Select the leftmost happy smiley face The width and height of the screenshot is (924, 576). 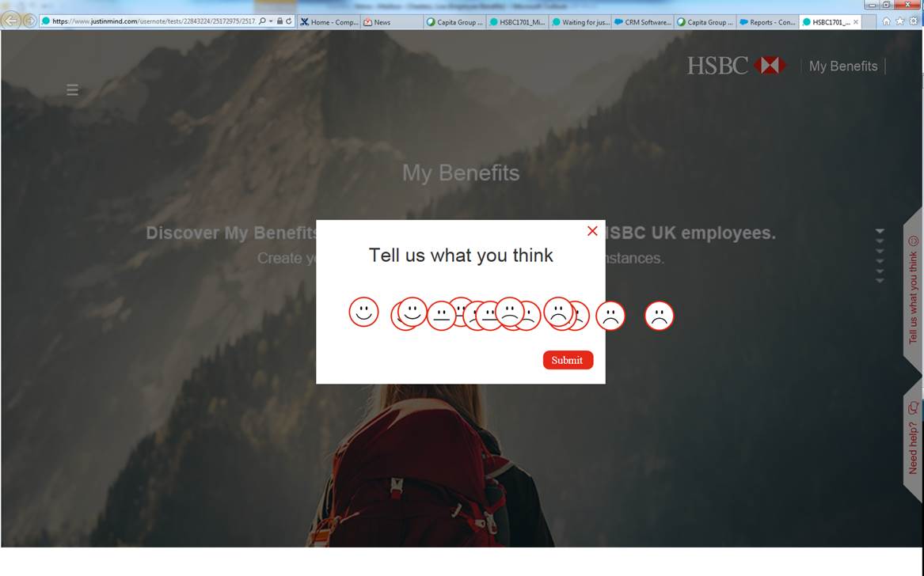click(x=363, y=312)
